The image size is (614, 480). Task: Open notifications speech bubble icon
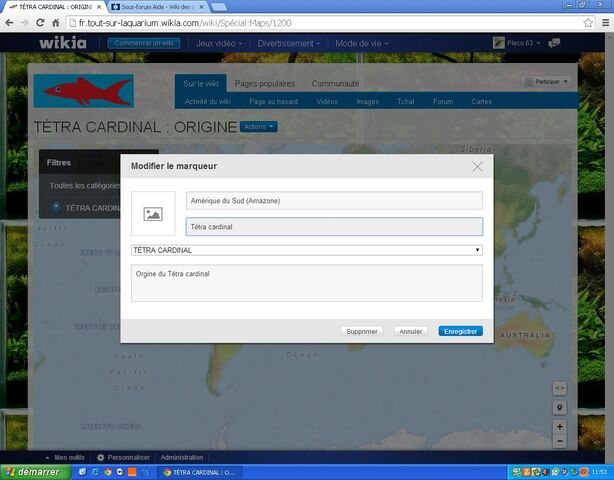click(x=554, y=43)
